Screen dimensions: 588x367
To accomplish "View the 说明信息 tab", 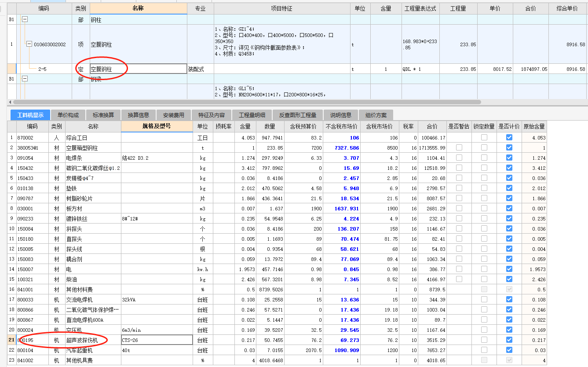I will pyautogui.click(x=341, y=115).
